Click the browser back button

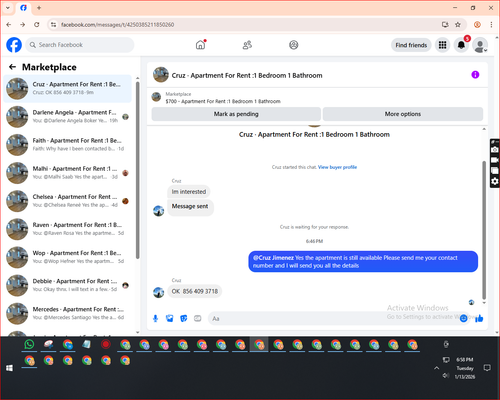coord(9,24)
